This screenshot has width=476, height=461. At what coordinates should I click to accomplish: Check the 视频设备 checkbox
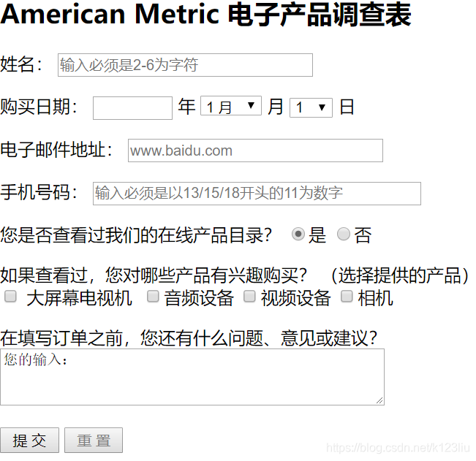pyautogui.click(x=249, y=297)
